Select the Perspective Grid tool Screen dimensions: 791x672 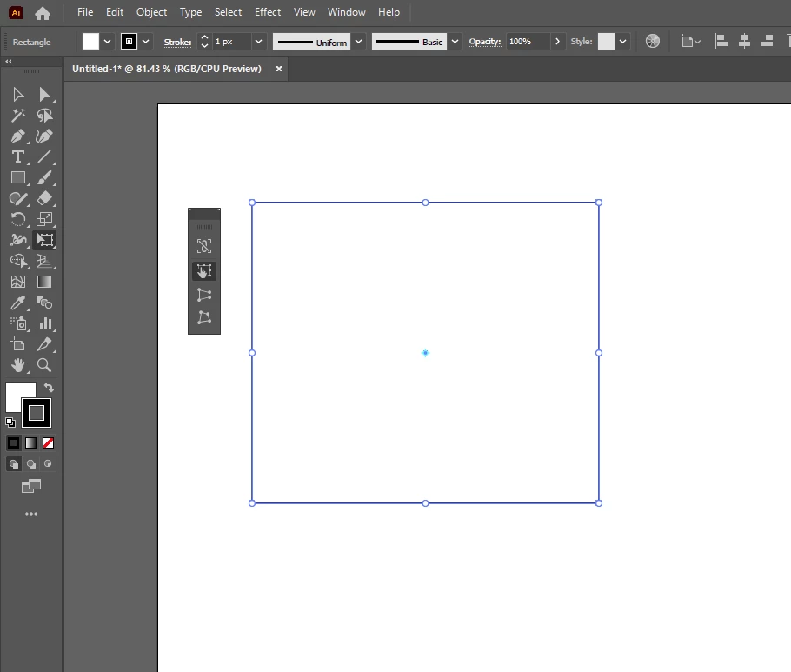pyautogui.click(x=44, y=261)
